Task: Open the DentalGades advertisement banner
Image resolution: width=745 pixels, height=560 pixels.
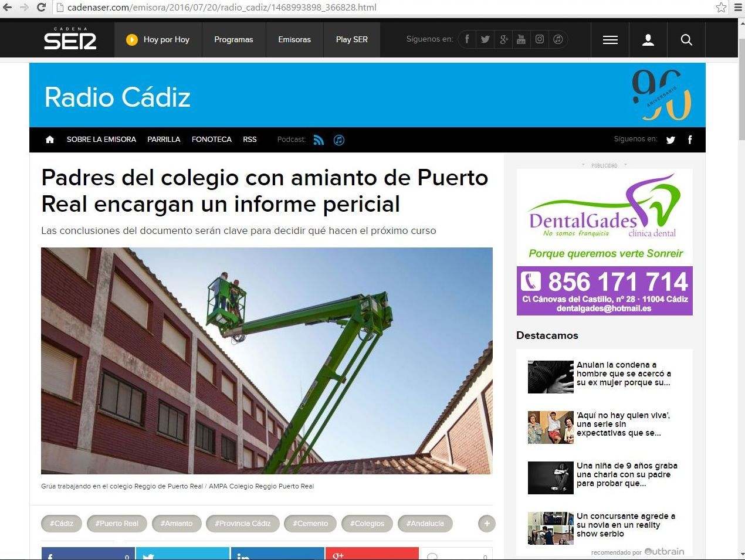Action: click(604, 242)
